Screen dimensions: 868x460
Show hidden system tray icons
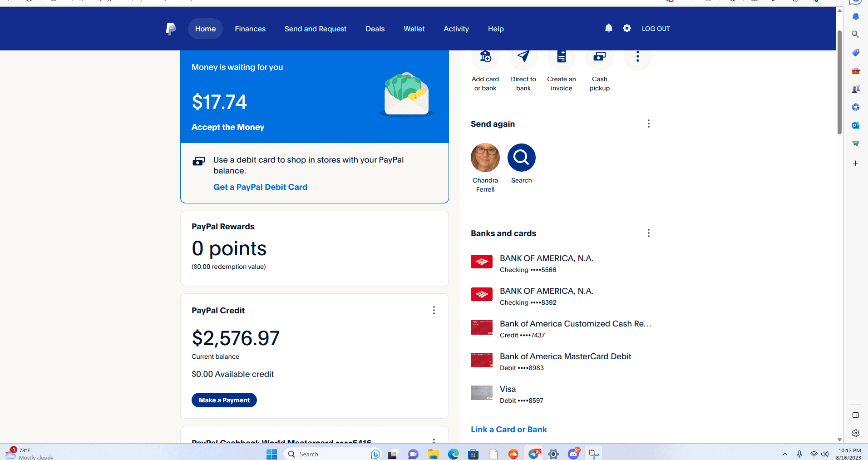coord(784,454)
